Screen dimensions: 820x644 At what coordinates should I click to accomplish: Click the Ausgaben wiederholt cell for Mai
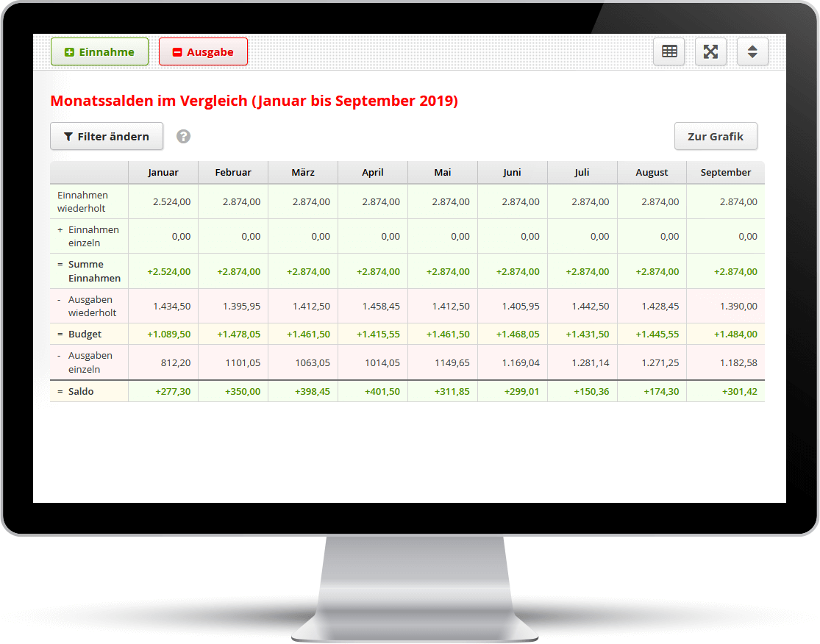[442, 306]
